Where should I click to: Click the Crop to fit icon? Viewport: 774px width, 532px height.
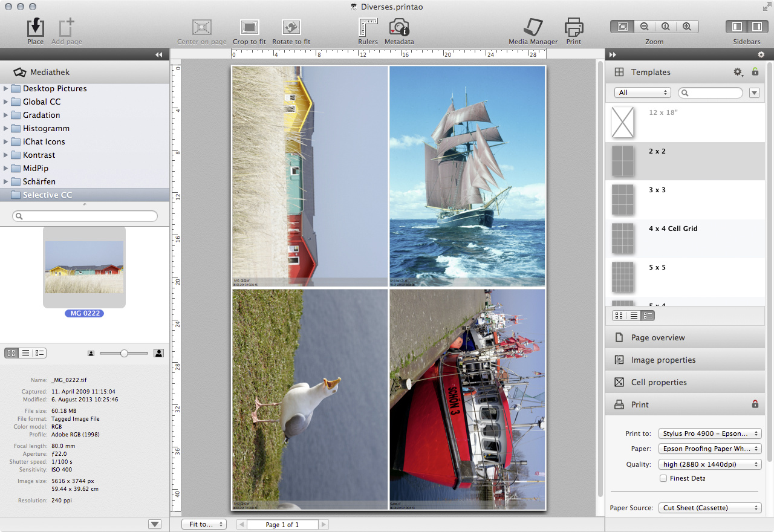pyautogui.click(x=249, y=28)
